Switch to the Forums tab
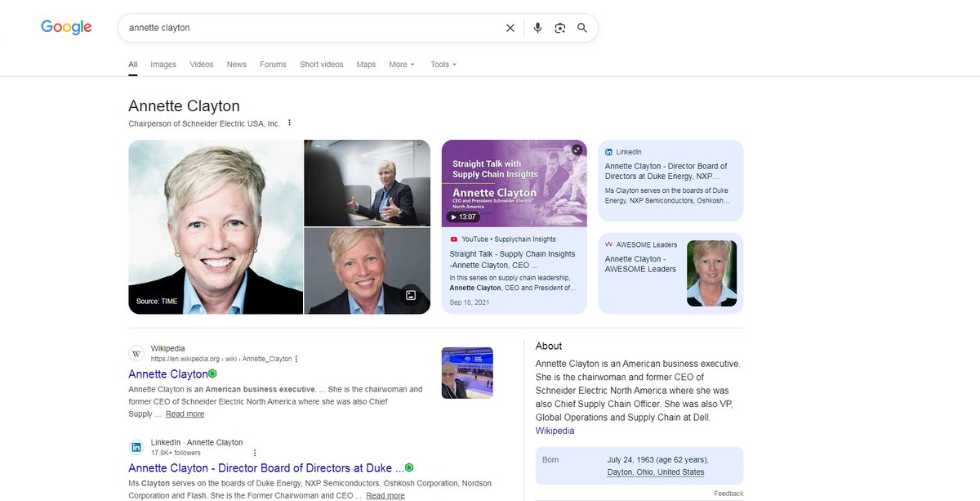 (x=273, y=65)
